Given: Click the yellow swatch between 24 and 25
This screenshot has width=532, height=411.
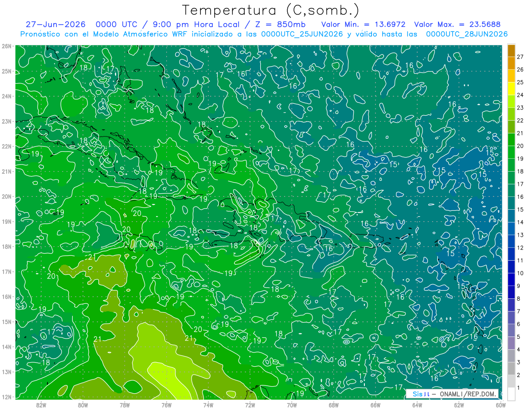Looking at the screenshot, I should [511, 89].
